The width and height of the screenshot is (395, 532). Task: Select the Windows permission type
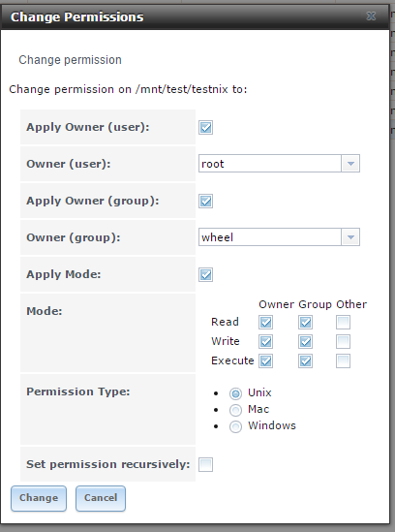tap(235, 426)
